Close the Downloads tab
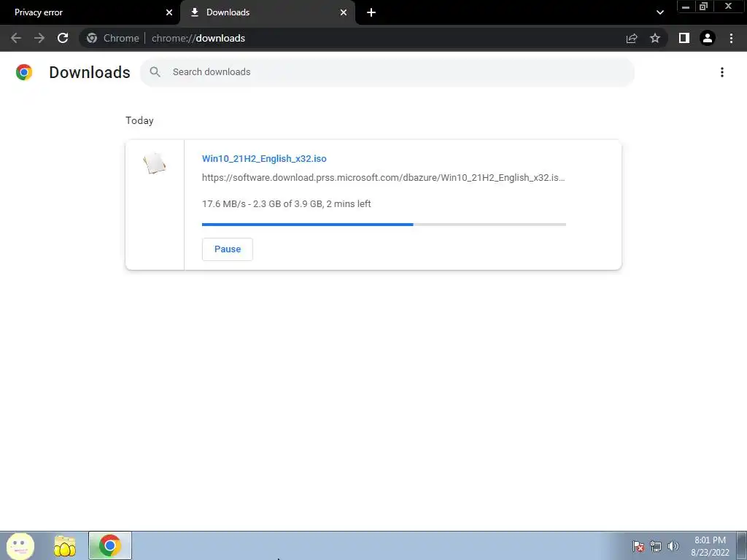747x560 pixels. (x=344, y=12)
